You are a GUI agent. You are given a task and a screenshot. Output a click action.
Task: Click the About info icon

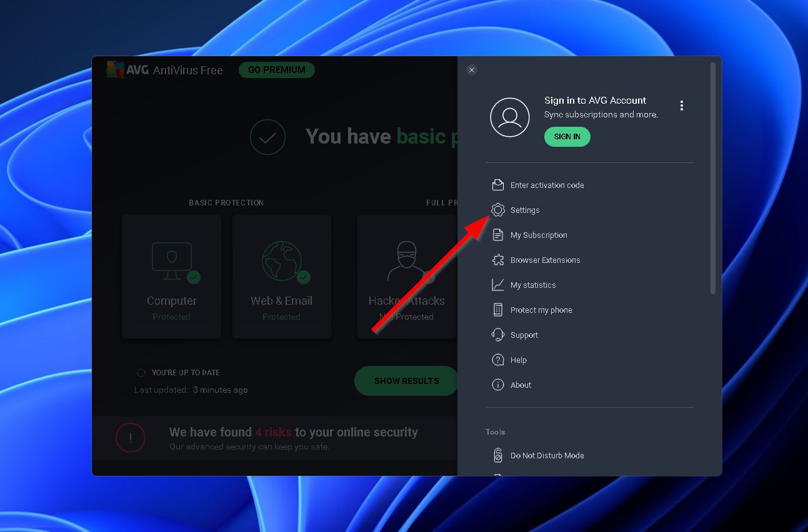coord(498,385)
